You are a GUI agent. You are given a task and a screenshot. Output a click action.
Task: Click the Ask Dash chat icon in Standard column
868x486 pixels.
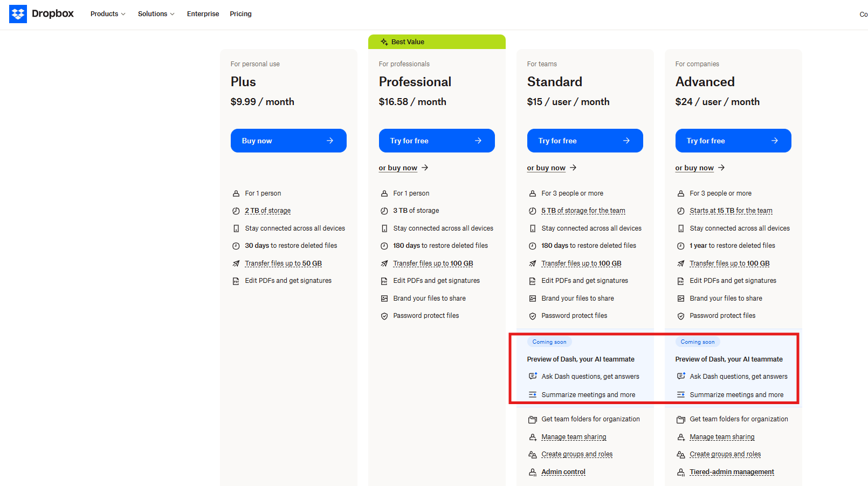533,376
